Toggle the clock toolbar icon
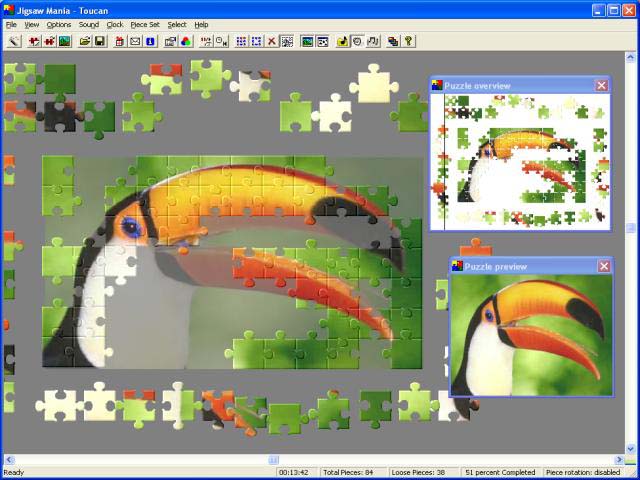Screen dimensions: 640x480 click(x=358, y=41)
